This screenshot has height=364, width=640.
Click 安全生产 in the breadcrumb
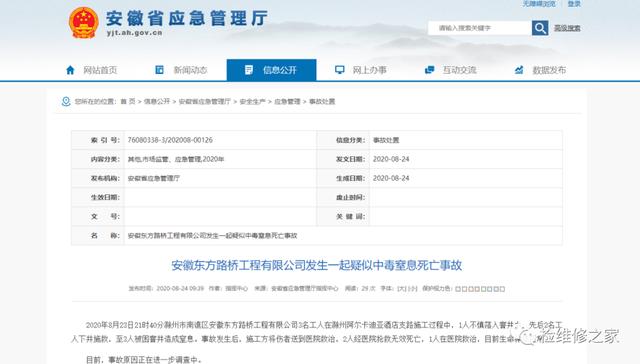point(252,101)
